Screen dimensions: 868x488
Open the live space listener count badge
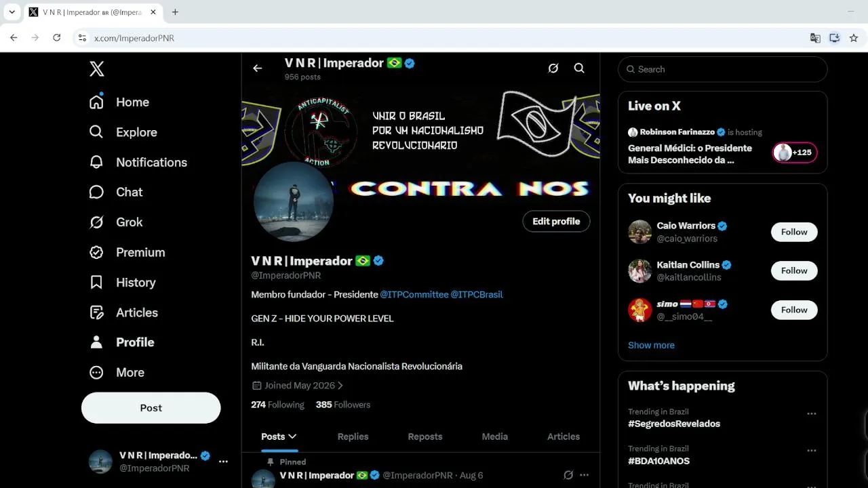[x=795, y=152]
